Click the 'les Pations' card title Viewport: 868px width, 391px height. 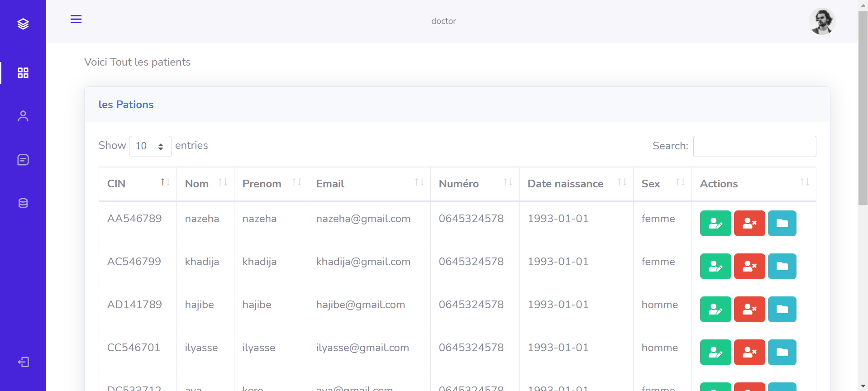pos(126,105)
